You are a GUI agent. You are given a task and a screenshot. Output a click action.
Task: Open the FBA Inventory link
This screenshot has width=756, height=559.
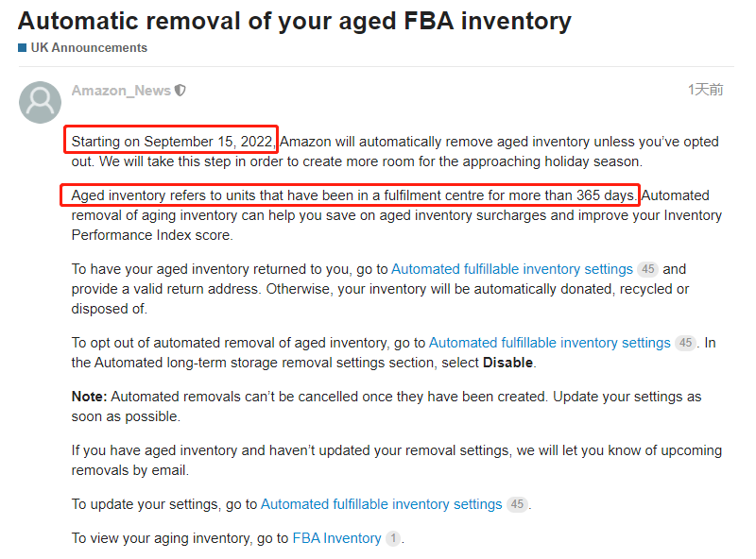point(336,538)
